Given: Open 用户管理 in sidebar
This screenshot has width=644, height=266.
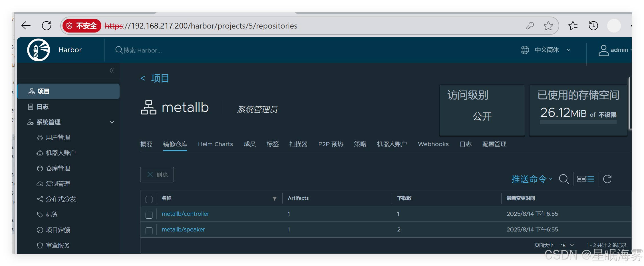Looking at the screenshot, I should [58, 138].
